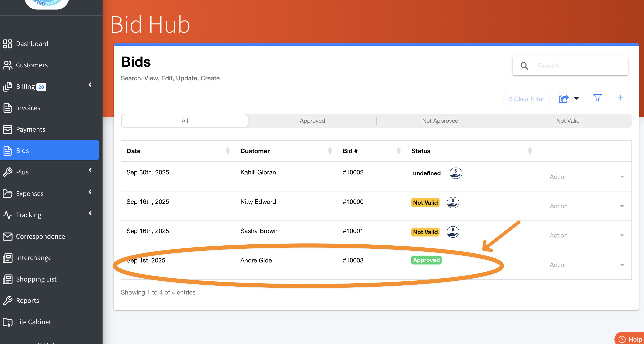Click the export share icon

pyautogui.click(x=564, y=99)
